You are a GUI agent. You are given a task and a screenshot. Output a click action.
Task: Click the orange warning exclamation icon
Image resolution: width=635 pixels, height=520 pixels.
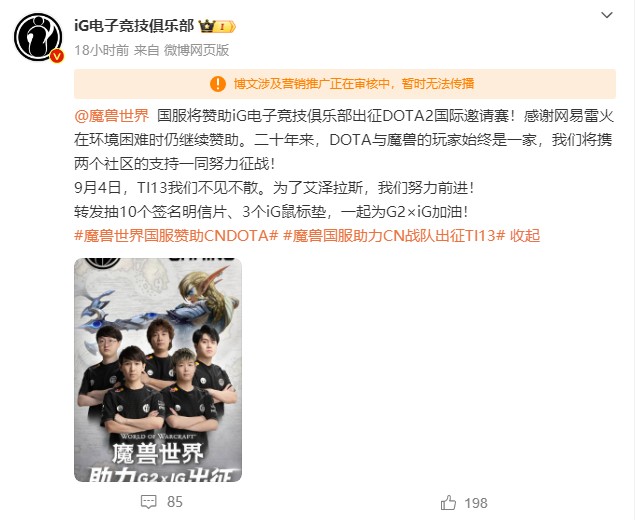coord(218,84)
